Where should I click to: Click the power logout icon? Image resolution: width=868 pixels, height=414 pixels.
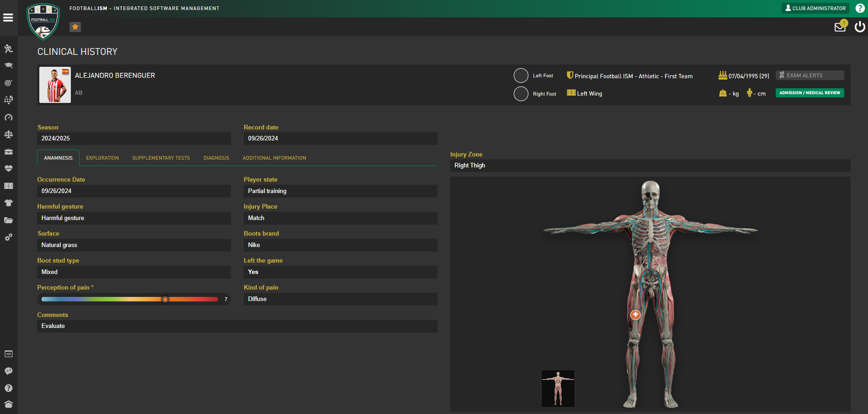tap(860, 27)
